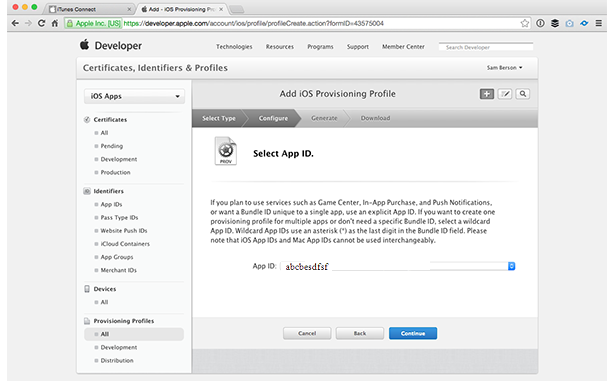Click the magnifier search profiles icon
The width and height of the screenshot is (608, 381).
tap(523, 94)
